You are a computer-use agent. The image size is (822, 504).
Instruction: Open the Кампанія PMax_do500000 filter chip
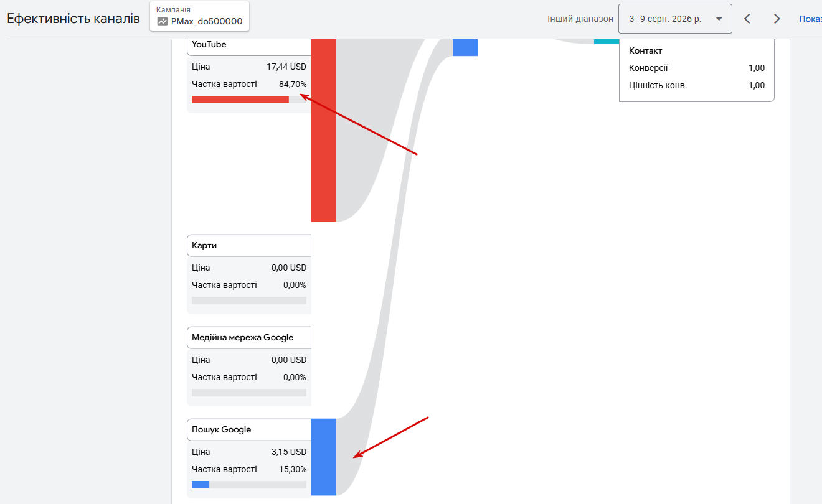(199, 16)
